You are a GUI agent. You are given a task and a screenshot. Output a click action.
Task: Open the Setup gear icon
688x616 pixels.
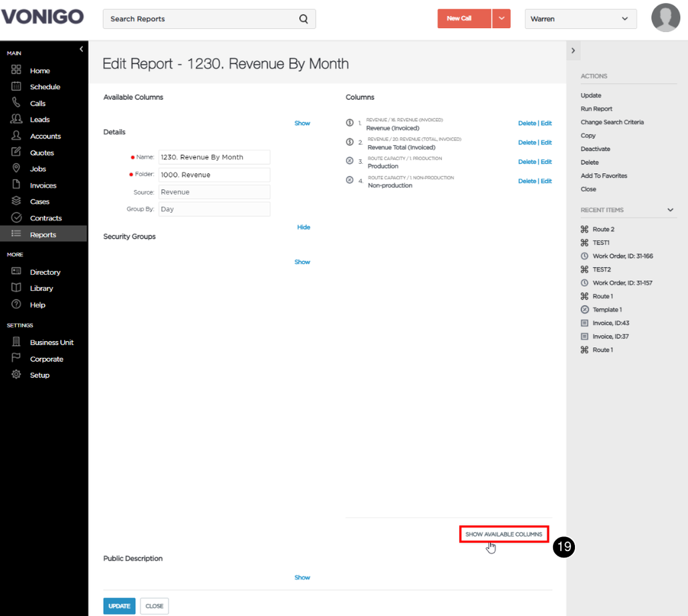point(16,375)
